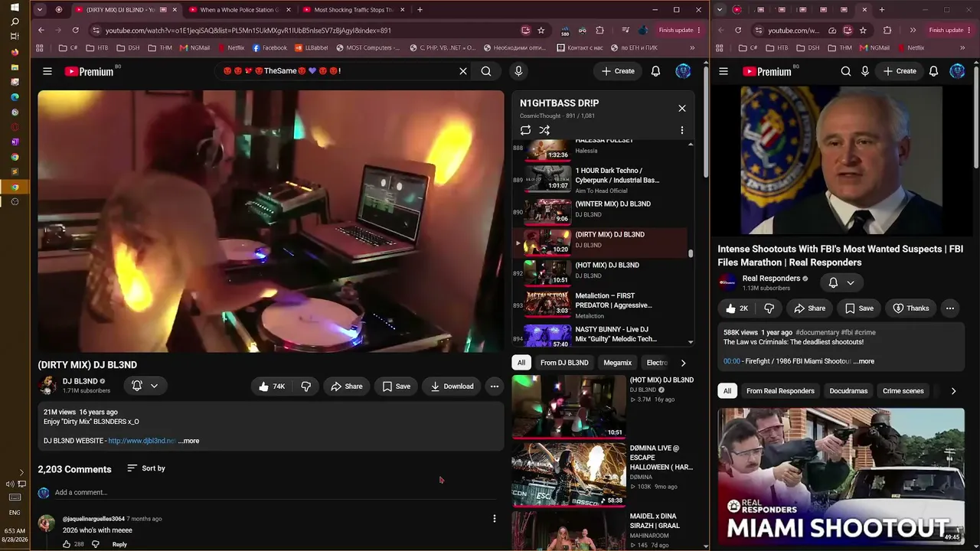Select the 'From Real Responders' filter chip
Image resolution: width=980 pixels, height=551 pixels.
point(780,391)
